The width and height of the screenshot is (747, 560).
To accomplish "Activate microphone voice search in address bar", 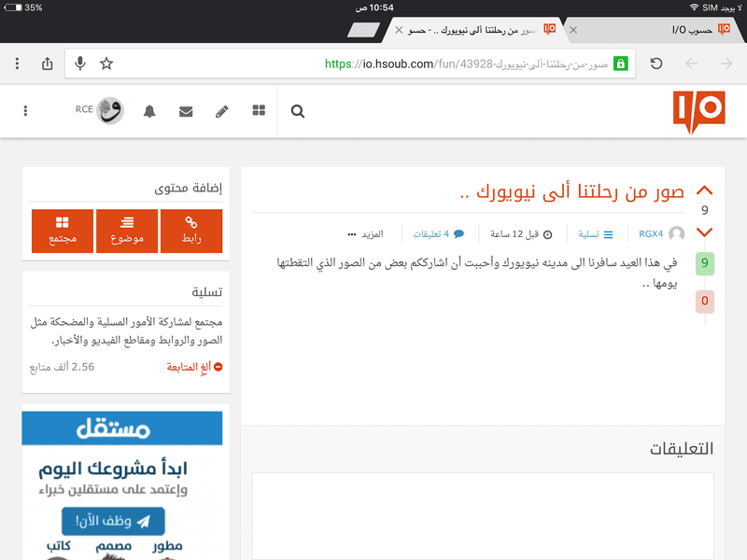I will pyautogui.click(x=80, y=63).
